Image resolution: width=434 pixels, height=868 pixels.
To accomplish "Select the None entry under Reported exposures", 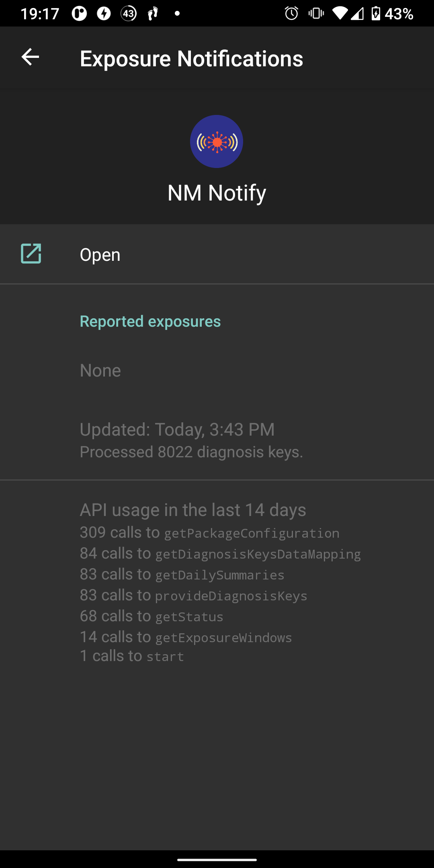I will [100, 370].
